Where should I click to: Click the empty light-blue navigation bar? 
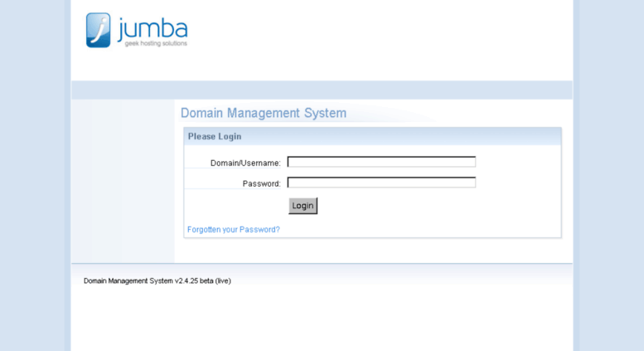tap(322, 90)
